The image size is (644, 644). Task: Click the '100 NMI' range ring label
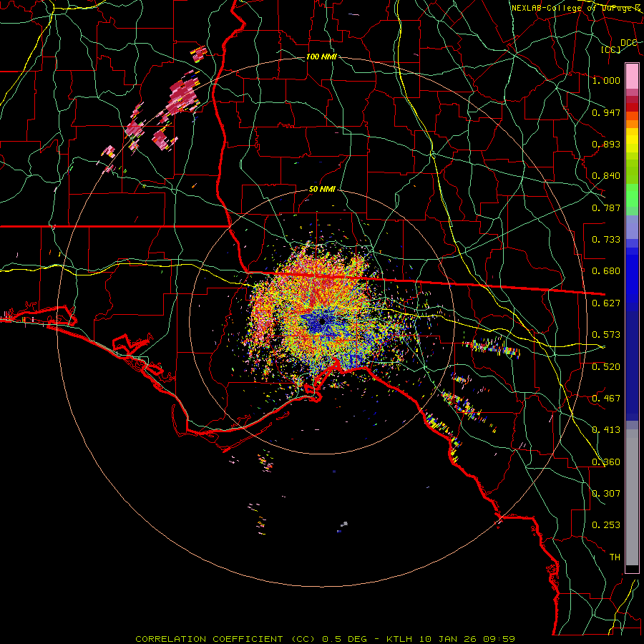(x=321, y=57)
